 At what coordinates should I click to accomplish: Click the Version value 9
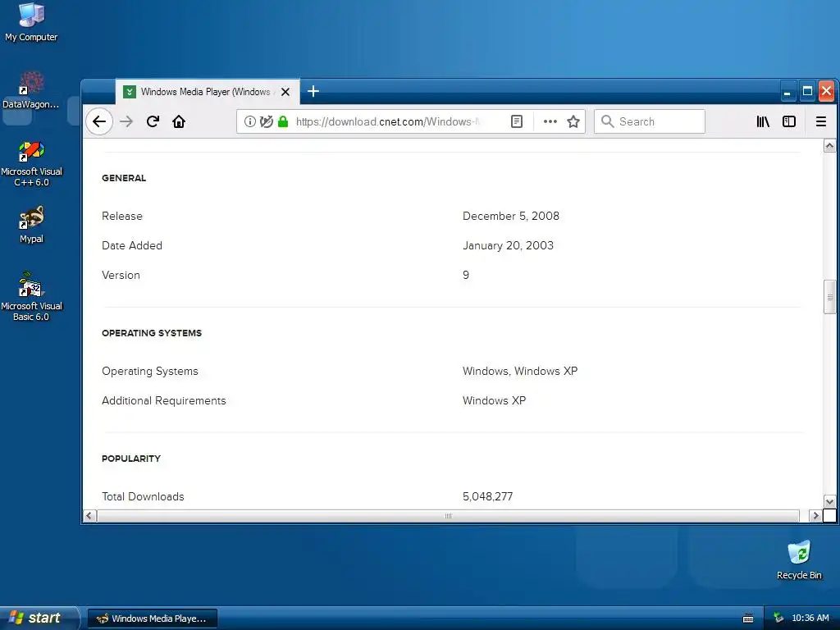(466, 275)
